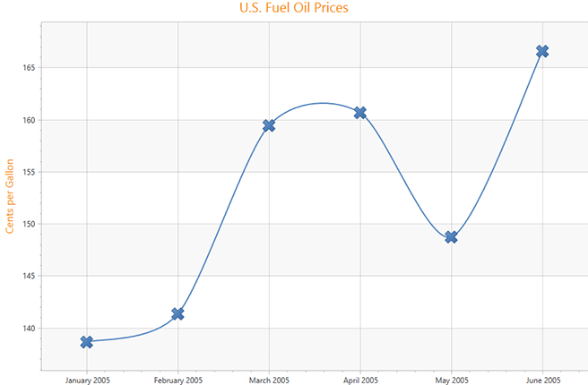This screenshot has width=588, height=385.
Task: Select the 165 y-axis tick label
Action: (x=28, y=68)
